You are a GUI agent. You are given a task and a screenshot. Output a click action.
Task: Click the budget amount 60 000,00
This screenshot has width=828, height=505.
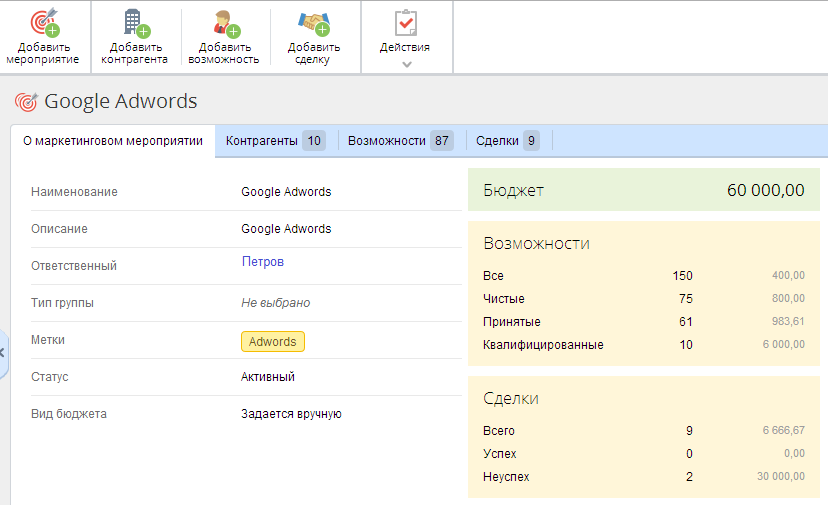(x=765, y=190)
